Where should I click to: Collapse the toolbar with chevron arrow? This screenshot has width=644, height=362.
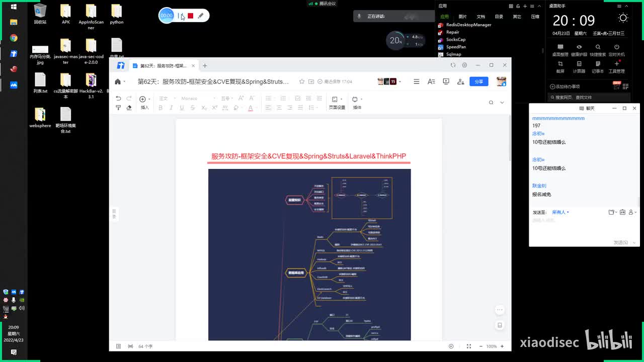click(x=502, y=103)
